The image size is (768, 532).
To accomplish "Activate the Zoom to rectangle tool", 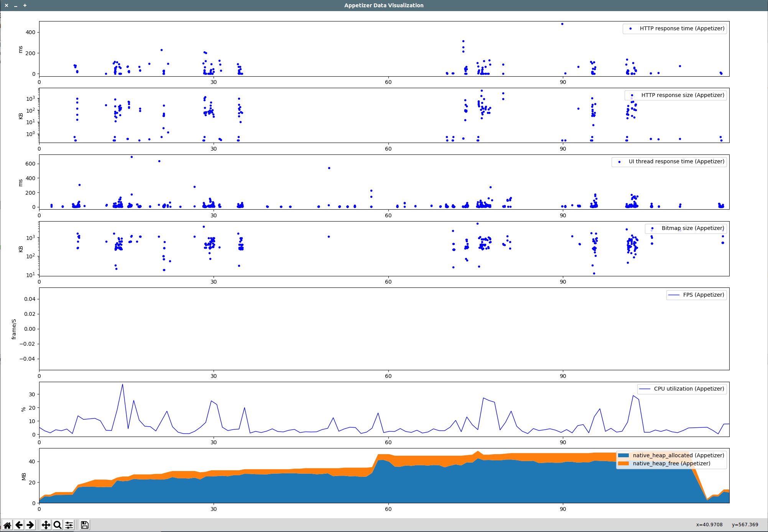I will 58,525.
